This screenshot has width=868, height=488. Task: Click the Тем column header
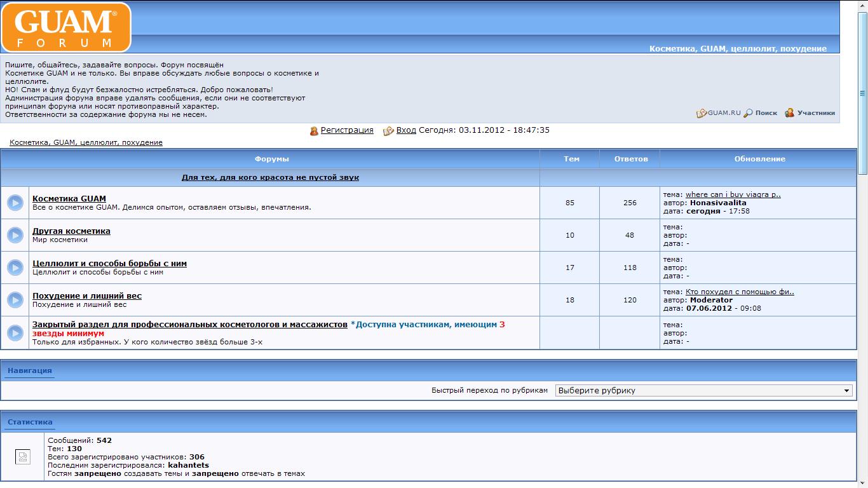point(571,159)
